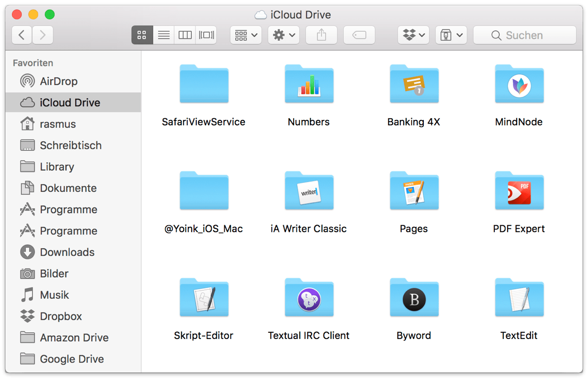Open the Textual IRC Client folder
The image size is (588, 378).
(309, 297)
